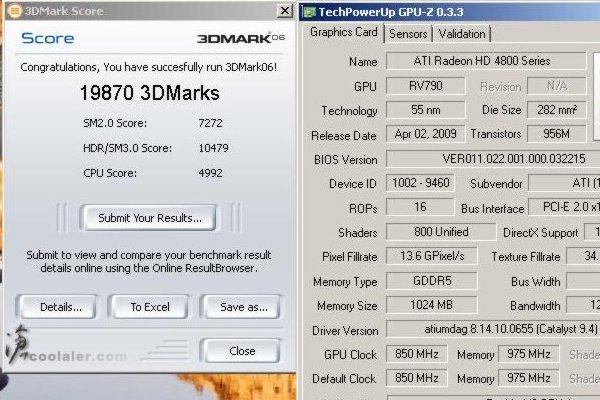Click the Submit Your Results button
This screenshot has height=400, width=600.
click(x=150, y=218)
